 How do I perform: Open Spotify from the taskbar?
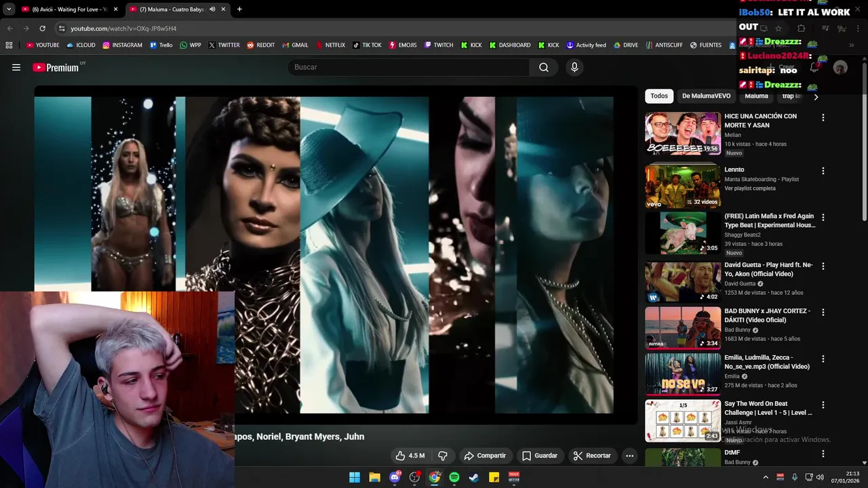[x=454, y=477]
